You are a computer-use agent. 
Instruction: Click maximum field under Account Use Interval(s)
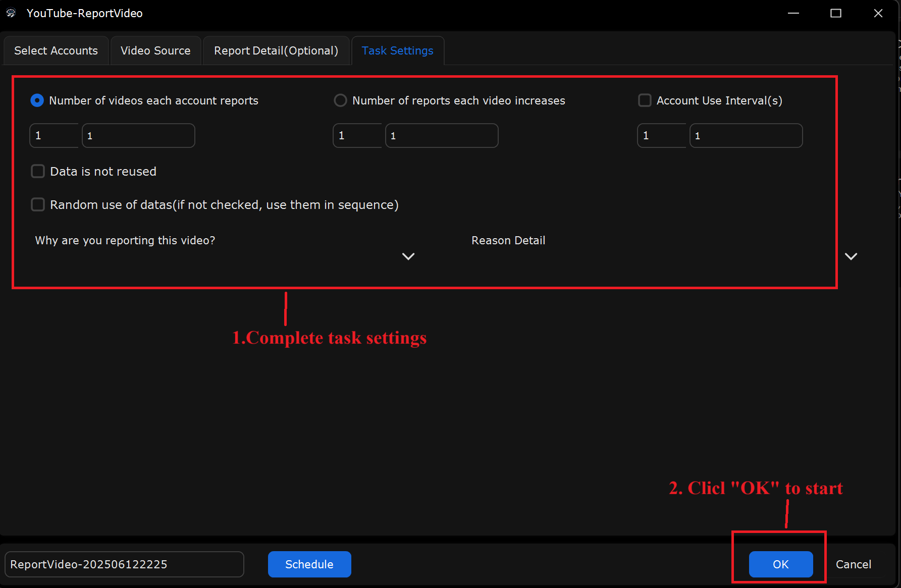[746, 135]
